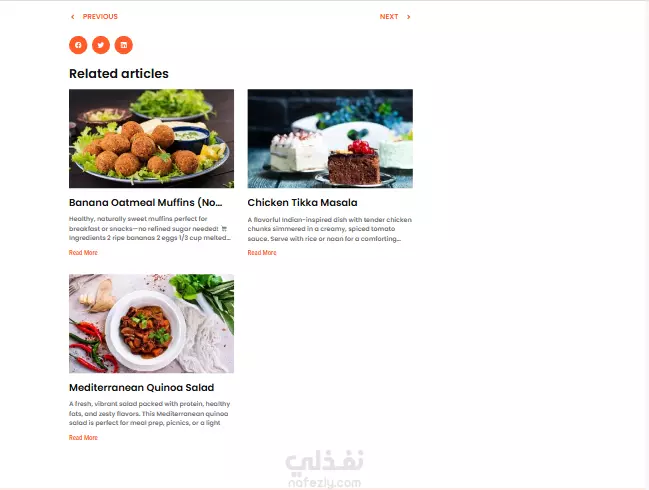Share the article on Twitter
Viewport: 649px width, 490px height.
[x=101, y=45]
